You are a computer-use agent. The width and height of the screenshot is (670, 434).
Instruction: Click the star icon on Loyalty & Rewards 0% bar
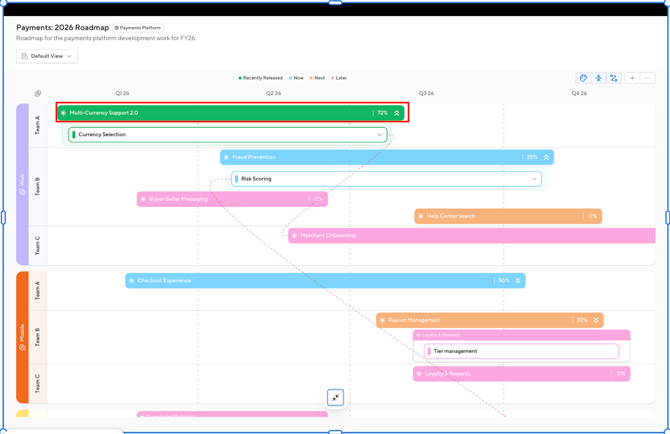tap(419, 374)
